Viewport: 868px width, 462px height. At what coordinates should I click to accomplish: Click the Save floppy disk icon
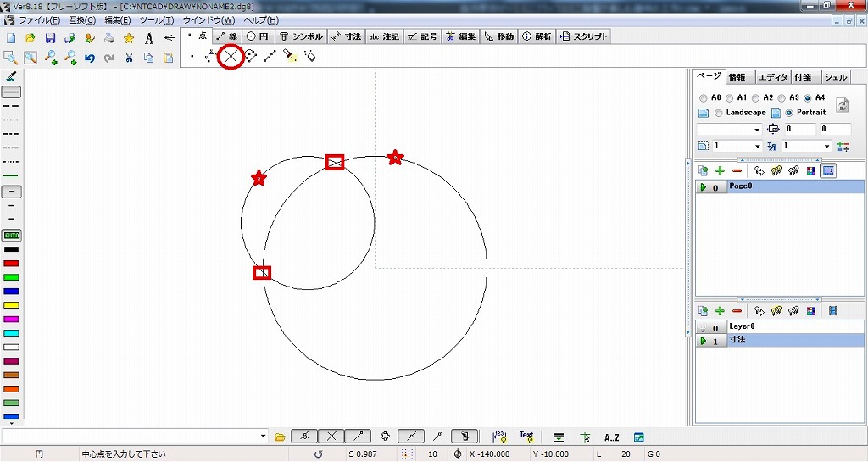tap(50, 38)
